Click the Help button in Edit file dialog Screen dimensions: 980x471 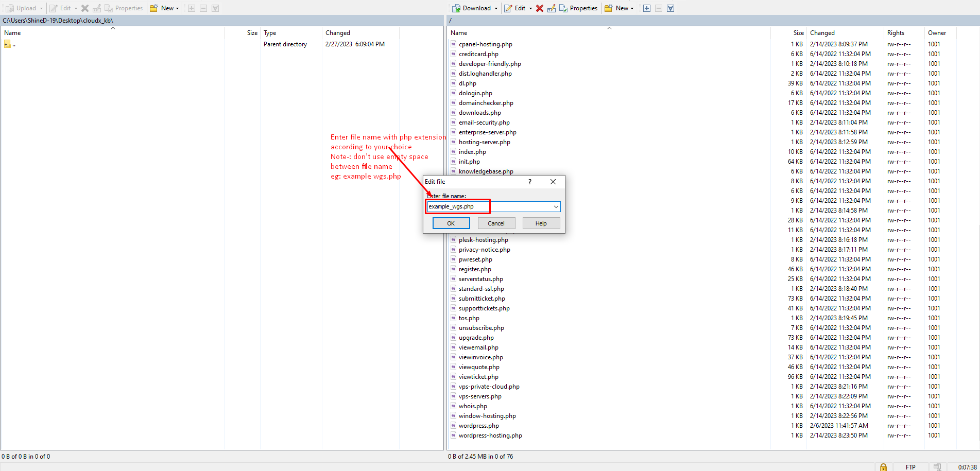click(x=541, y=223)
